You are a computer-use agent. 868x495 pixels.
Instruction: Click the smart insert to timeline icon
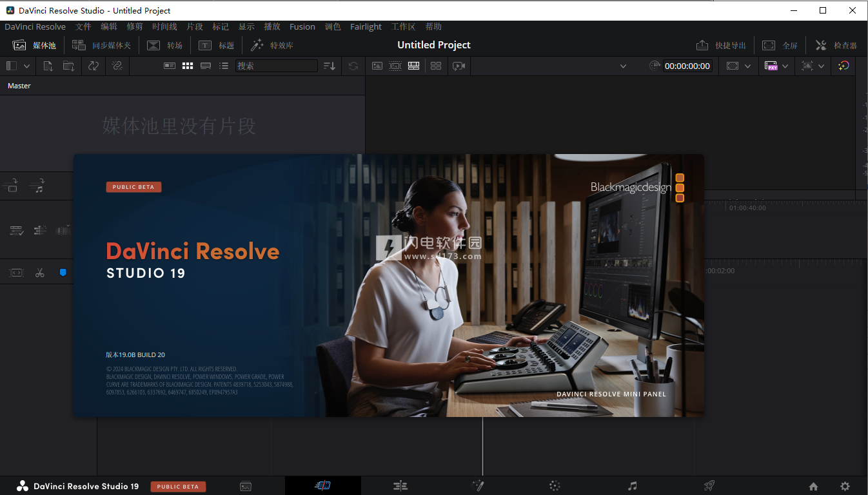(x=10, y=186)
